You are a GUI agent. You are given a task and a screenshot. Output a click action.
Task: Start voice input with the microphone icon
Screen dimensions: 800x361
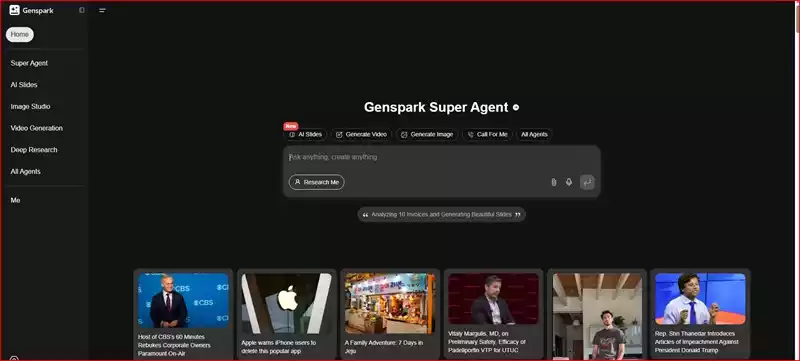[x=569, y=182]
